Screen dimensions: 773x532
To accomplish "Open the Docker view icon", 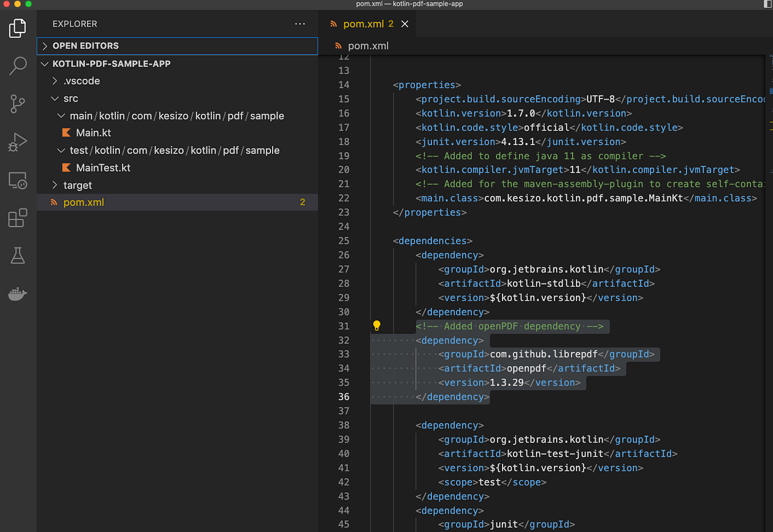I will 18,294.
